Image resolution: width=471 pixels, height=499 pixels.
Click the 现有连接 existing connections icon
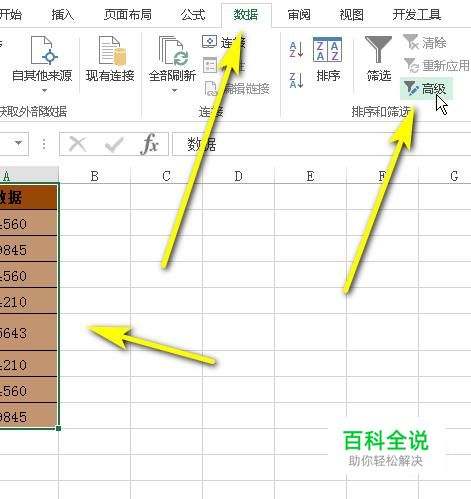click(112, 50)
